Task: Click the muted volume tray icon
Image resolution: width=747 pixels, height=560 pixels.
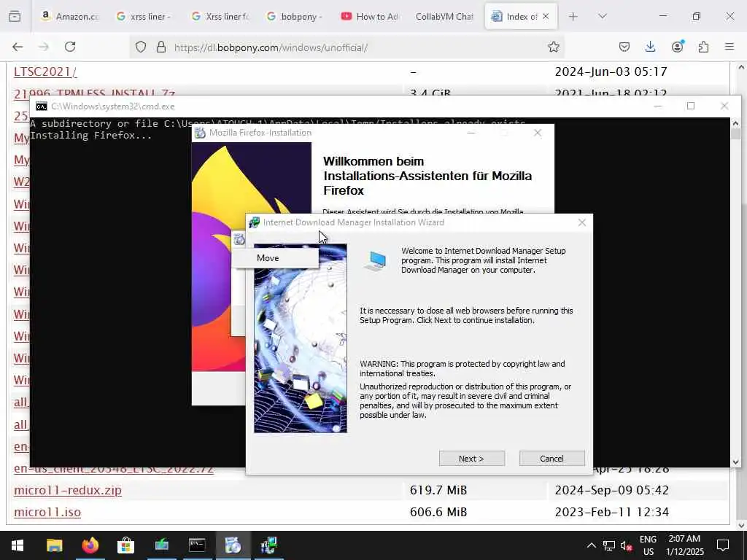Action: 627,545
